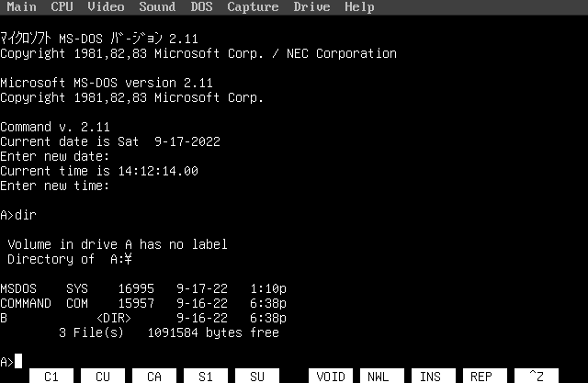Click the NWL function key label

pos(382,376)
